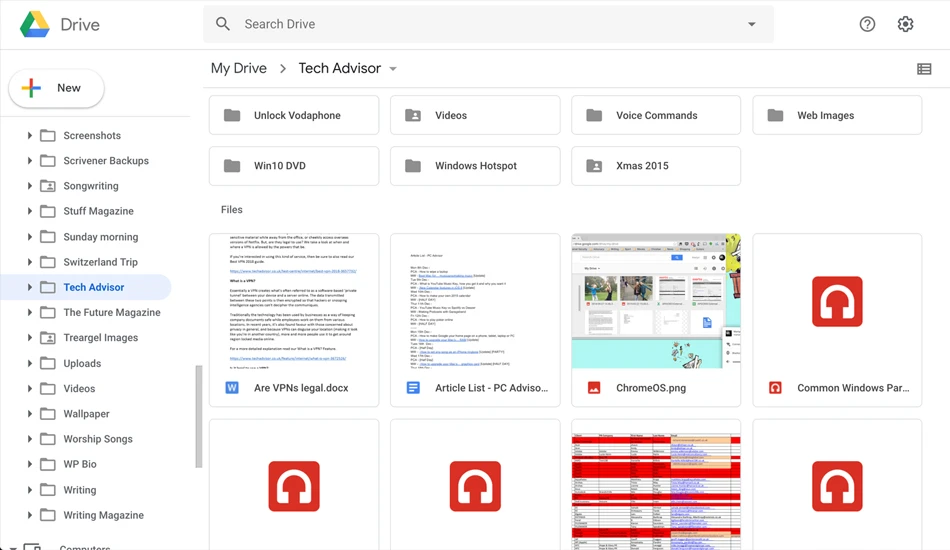This screenshot has height=550, width=950.
Task: Click into the Search Drive field
Action: (x=488, y=24)
